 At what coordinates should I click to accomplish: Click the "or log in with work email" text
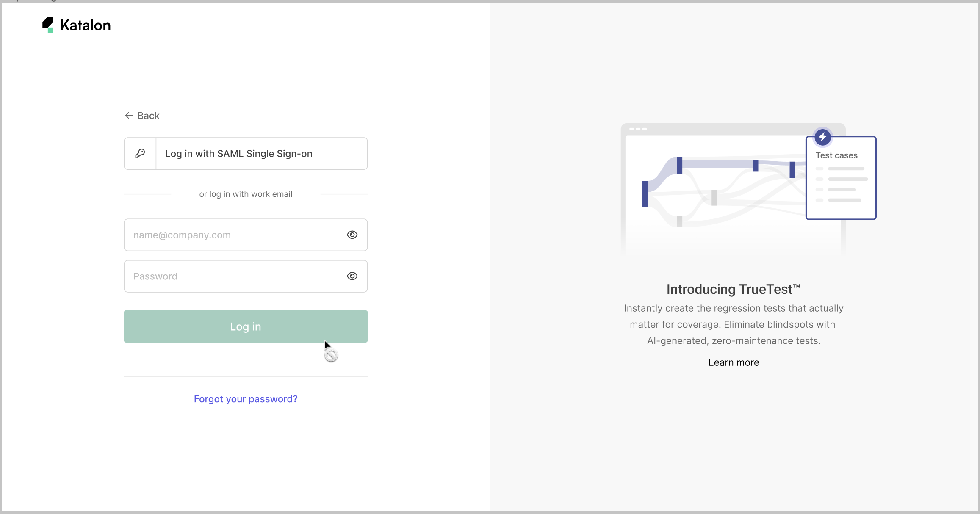(246, 194)
